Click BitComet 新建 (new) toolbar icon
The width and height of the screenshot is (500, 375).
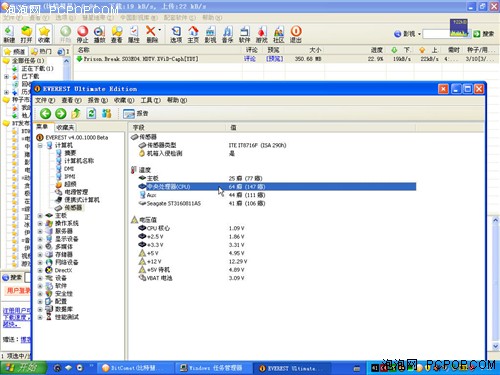tap(9, 34)
